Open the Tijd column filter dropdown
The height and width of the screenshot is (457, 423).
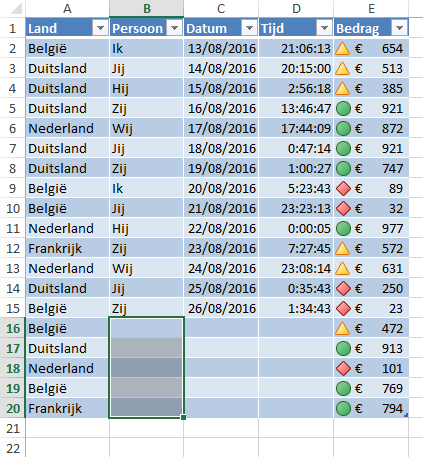[x=324, y=28]
